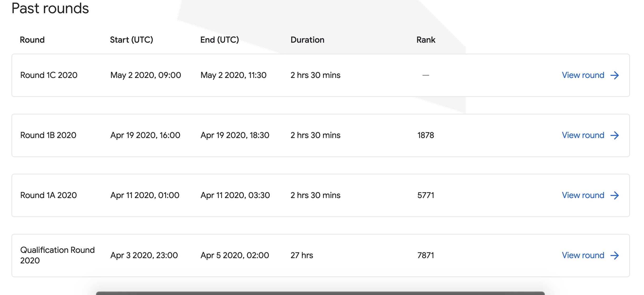This screenshot has height=295, width=644.
Task: Click the Past rounds heading
Action: click(x=50, y=8)
